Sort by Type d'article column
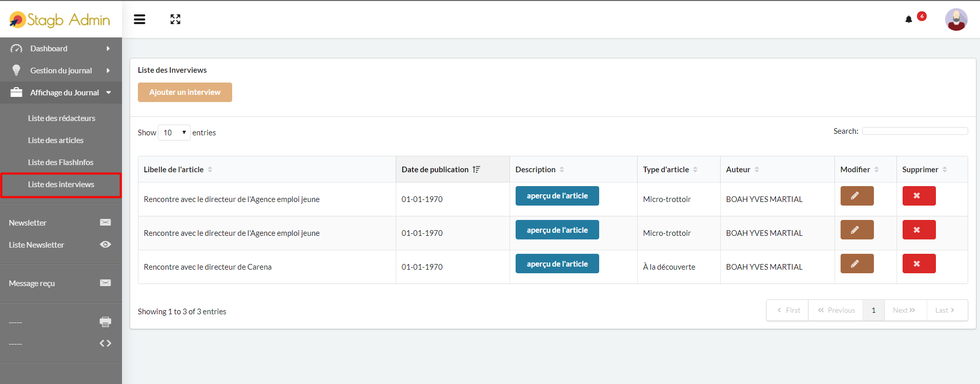The height and width of the screenshot is (384, 980). click(679, 169)
